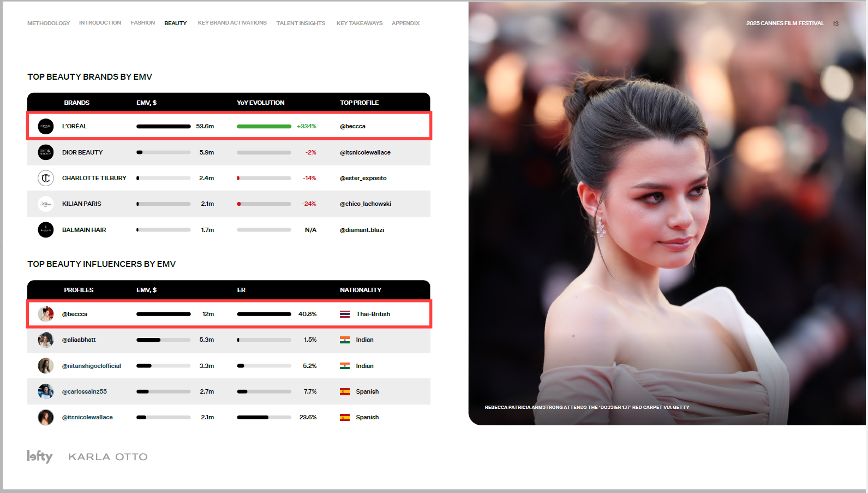868x493 pixels.
Task: Click the L'Oréal EMV bar showing 53.6m
Action: coord(164,126)
